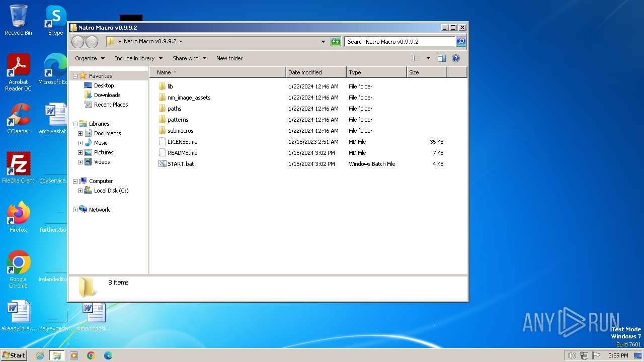
Task: Click the Action Center flag tray icon
Action: [x=596, y=355]
